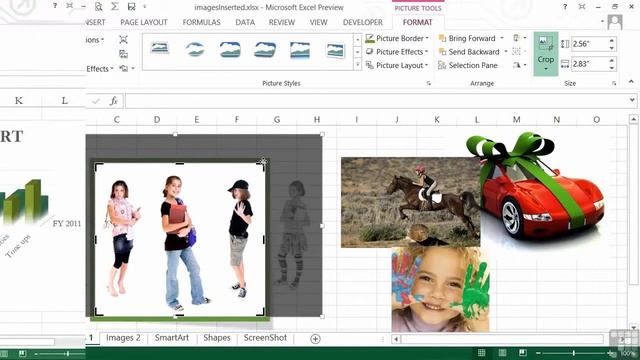Click Print Preview quick access icon
Image resolution: width=640 pixels, height=360 pixels.
[98, 7]
